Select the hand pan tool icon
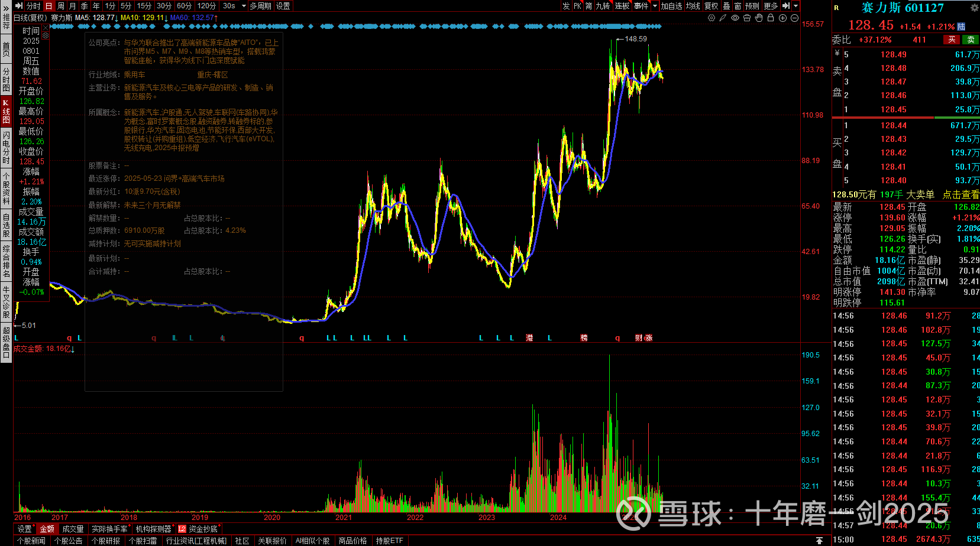Image resolution: width=980 pixels, height=546 pixels. pos(759,18)
